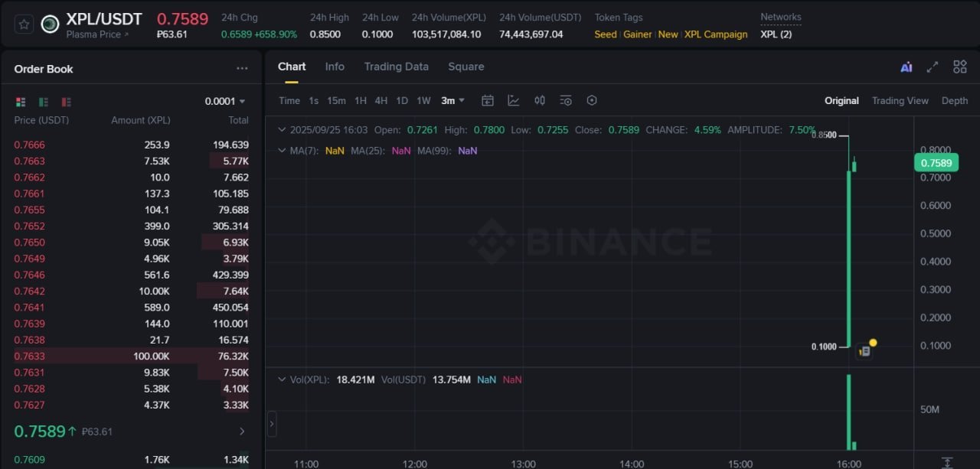Screen dimensions: 980x469
Task: Expand the chart to fullscreen
Action: tap(932, 67)
